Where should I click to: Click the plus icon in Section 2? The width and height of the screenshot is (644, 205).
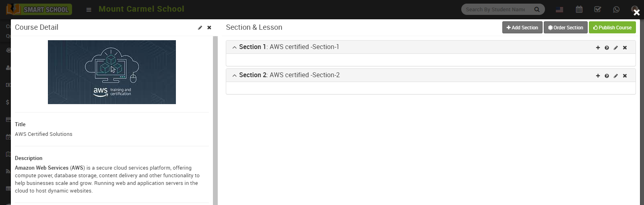[598, 76]
